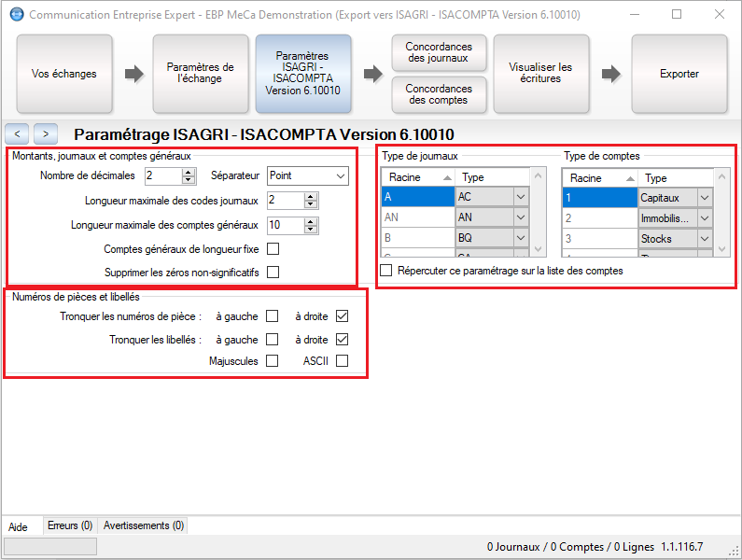Open Immobilis... account type dropdown
Image resolution: width=742 pixels, height=560 pixels.
[x=705, y=218]
